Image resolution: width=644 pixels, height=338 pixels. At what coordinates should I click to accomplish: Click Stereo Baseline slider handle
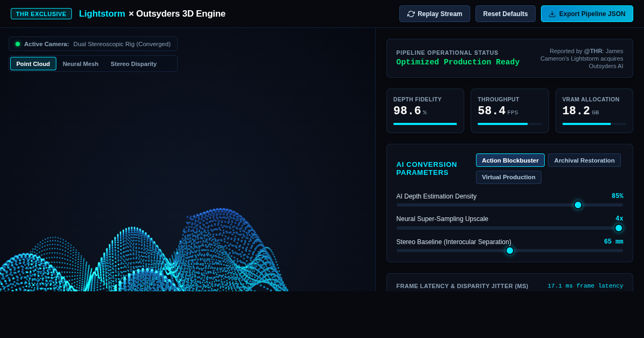(x=510, y=251)
